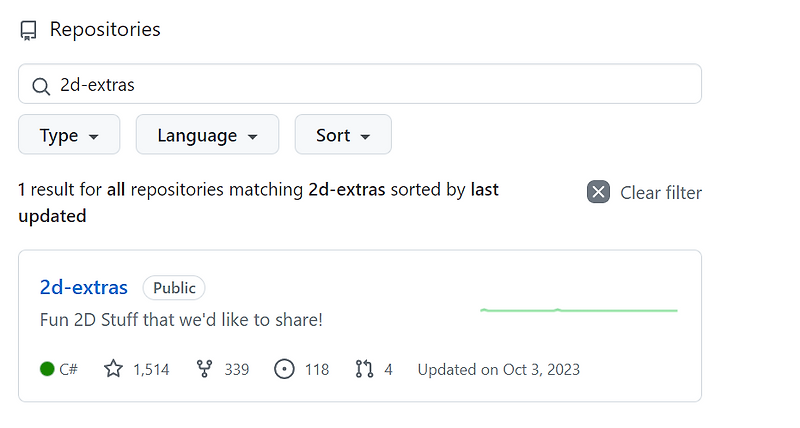Click the pull requests icon
The width and height of the screenshot is (800, 428).
pos(364,369)
